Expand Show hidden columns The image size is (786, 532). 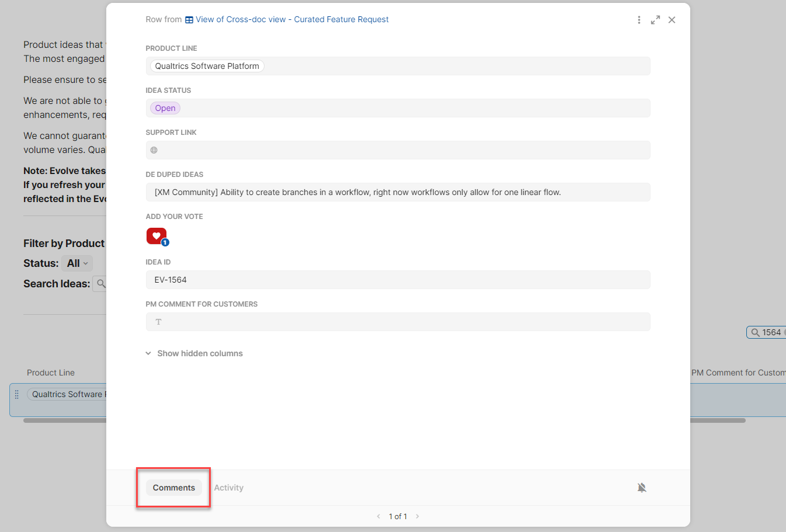(194, 353)
